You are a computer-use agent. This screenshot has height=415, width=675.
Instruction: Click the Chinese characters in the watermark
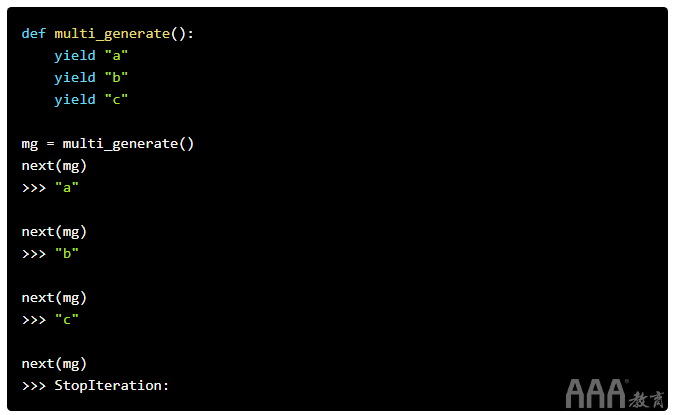pyautogui.click(x=646, y=400)
